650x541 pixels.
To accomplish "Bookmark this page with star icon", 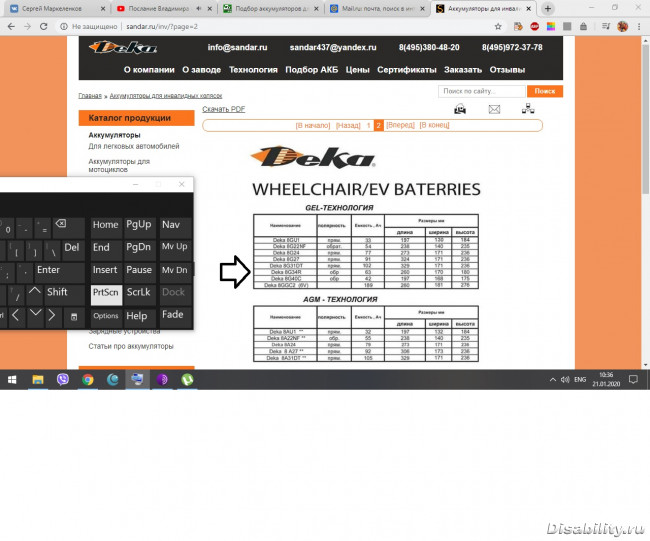I will coord(498,27).
